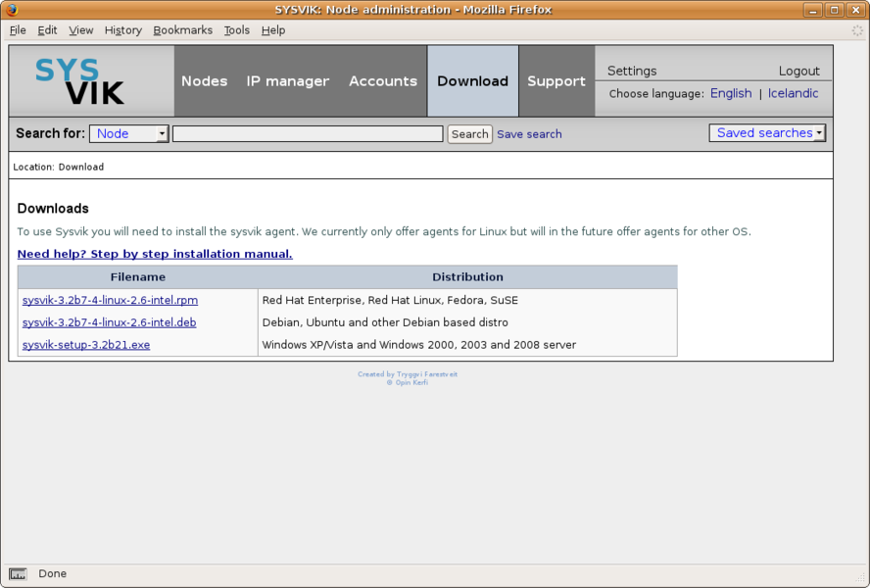Viewport: 870px width, 588px height.
Task: Choose English language
Action: click(731, 93)
